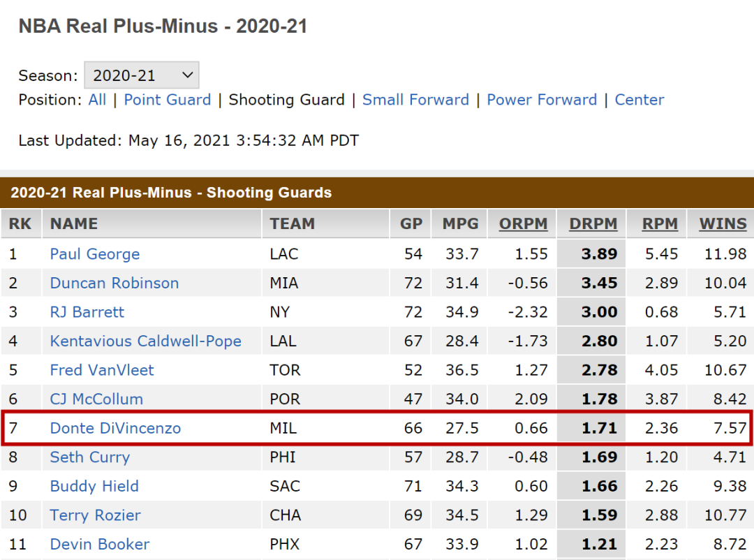Select Center position filter
754x560 pixels.
[639, 100]
